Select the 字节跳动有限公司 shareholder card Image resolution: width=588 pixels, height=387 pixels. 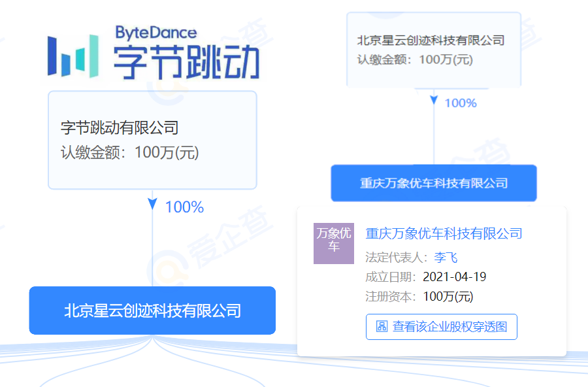(x=152, y=140)
